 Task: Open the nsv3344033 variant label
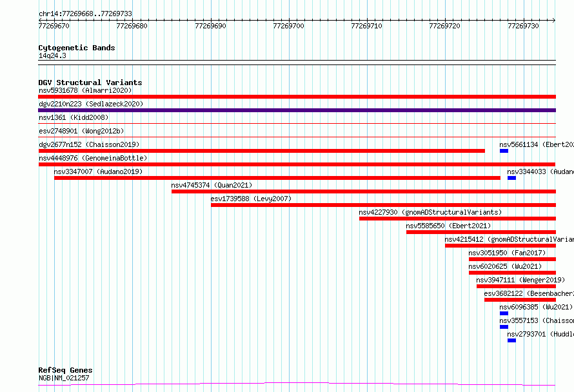[x=540, y=171]
